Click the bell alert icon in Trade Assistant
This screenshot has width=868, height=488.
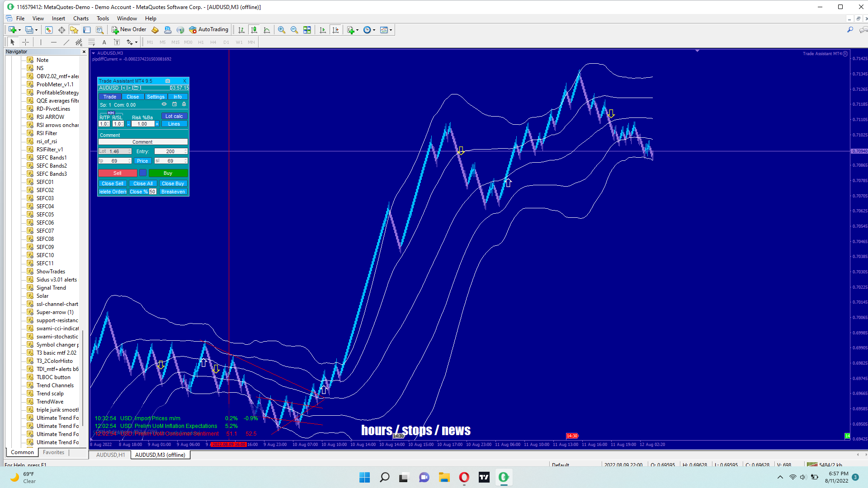[x=184, y=104]
